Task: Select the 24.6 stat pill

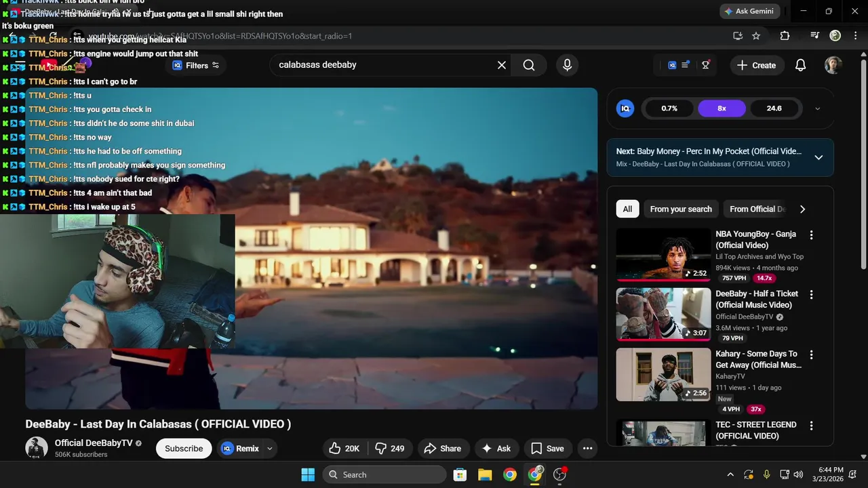Action: pyautogui.click(x=774, y=108)
